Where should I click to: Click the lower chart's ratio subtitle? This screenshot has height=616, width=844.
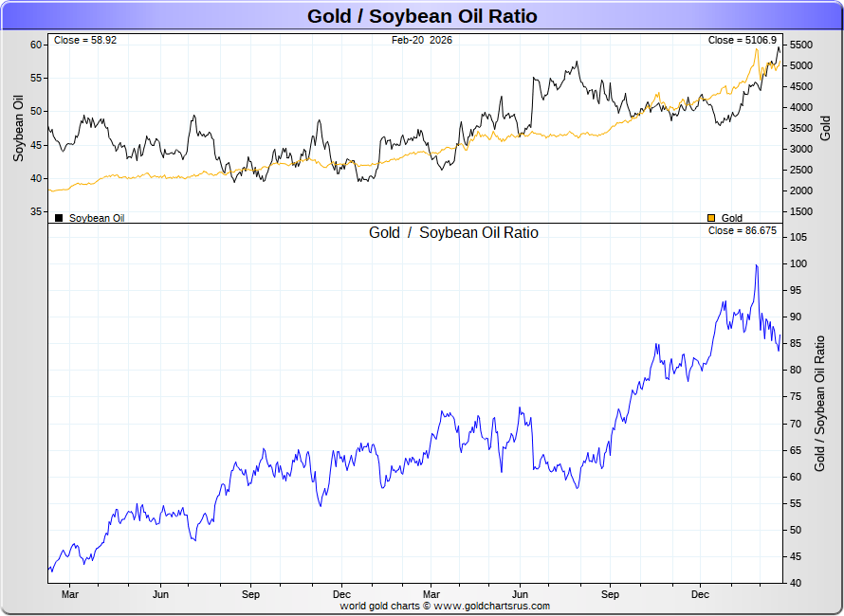click(x=453, y=232)
